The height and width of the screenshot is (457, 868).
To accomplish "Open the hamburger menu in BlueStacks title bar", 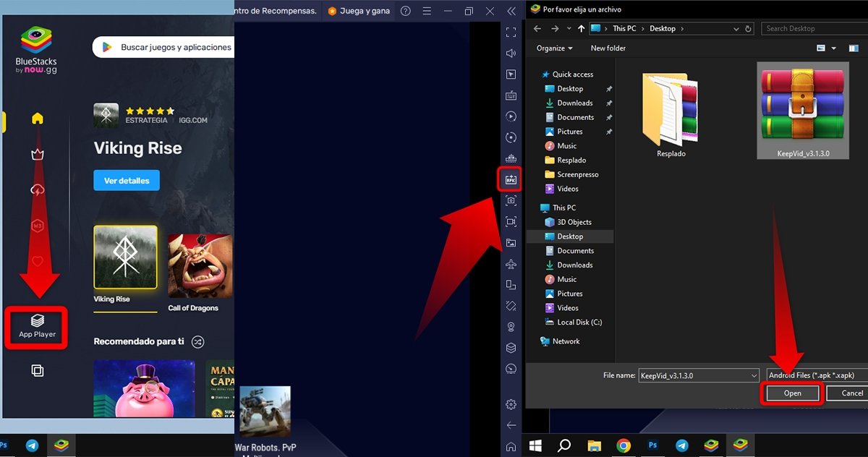I will pos(427,11).
